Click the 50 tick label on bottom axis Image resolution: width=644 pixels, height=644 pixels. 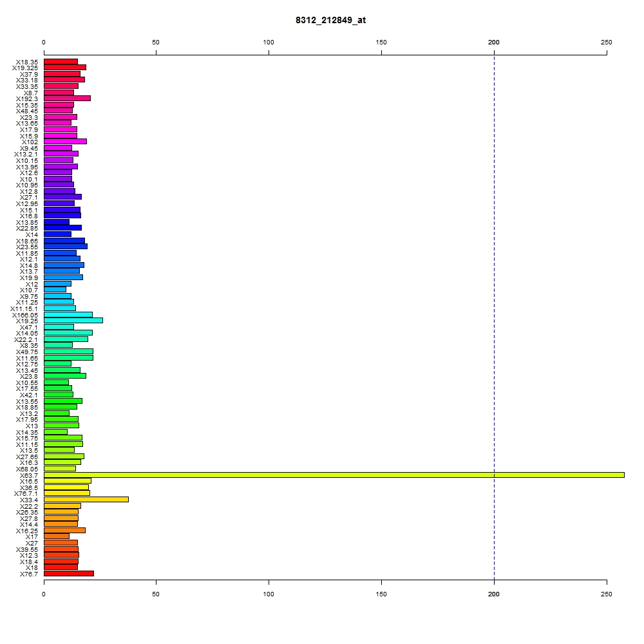156,594
